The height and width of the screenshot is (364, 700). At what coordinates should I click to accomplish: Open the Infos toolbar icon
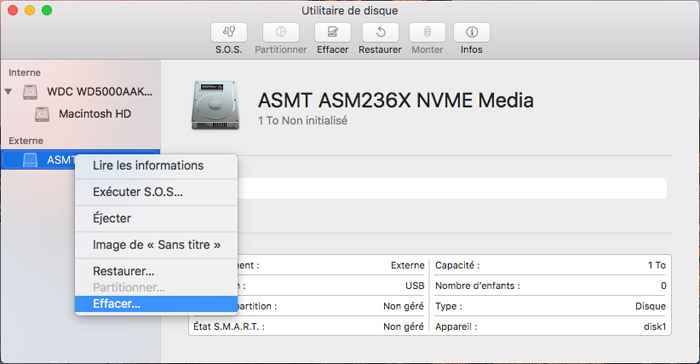click(x=472, y=32)
